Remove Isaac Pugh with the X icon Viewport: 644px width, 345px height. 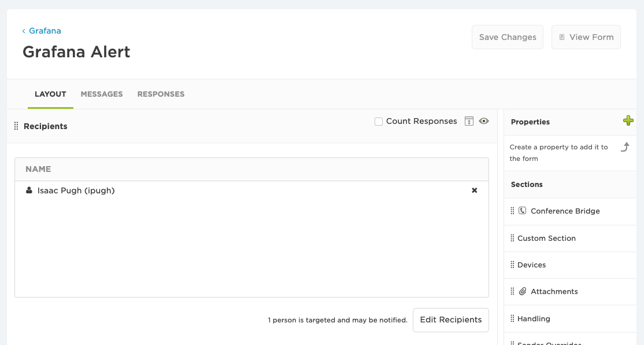coord(475,190)
